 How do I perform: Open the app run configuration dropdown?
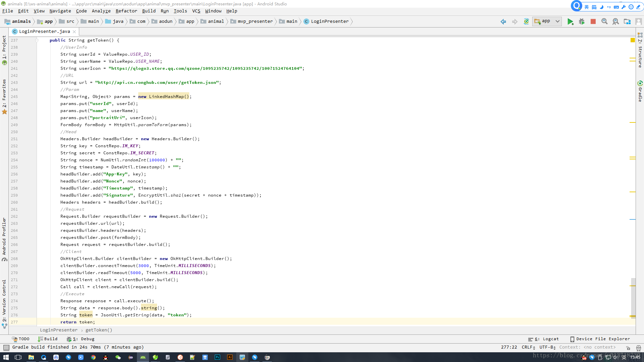(x=547, y=21)
